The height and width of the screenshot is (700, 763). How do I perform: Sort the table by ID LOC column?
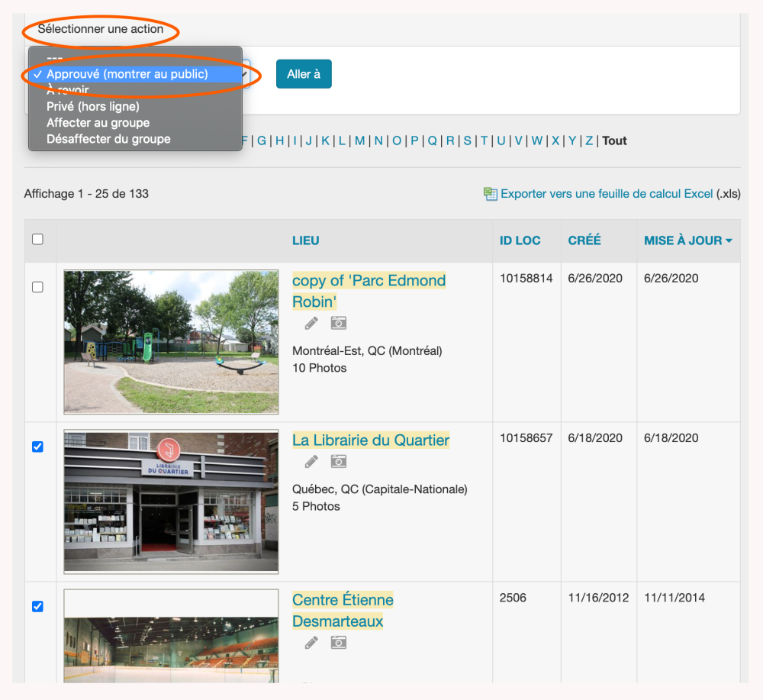tap(520, 240)
